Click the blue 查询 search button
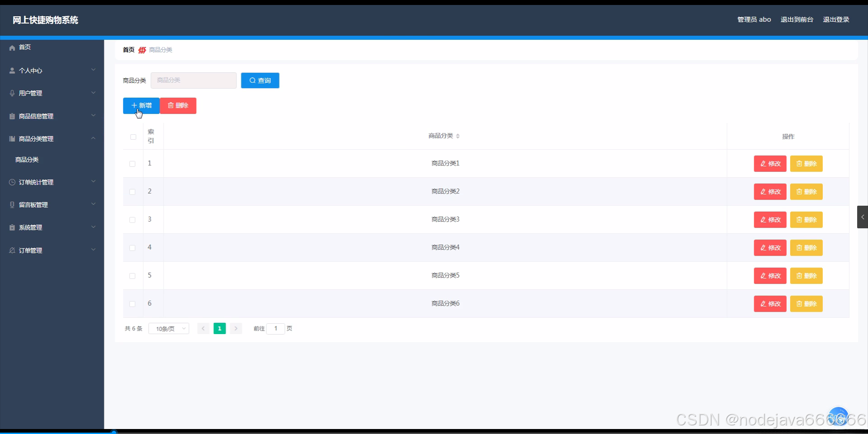Screen dimensions: 868x434 click(x=260, y=80)
